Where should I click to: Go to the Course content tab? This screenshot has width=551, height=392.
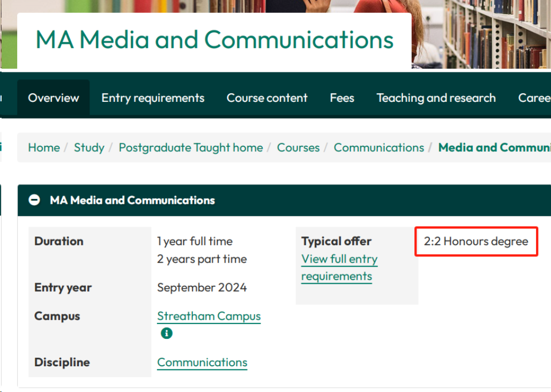click(267, 98)
